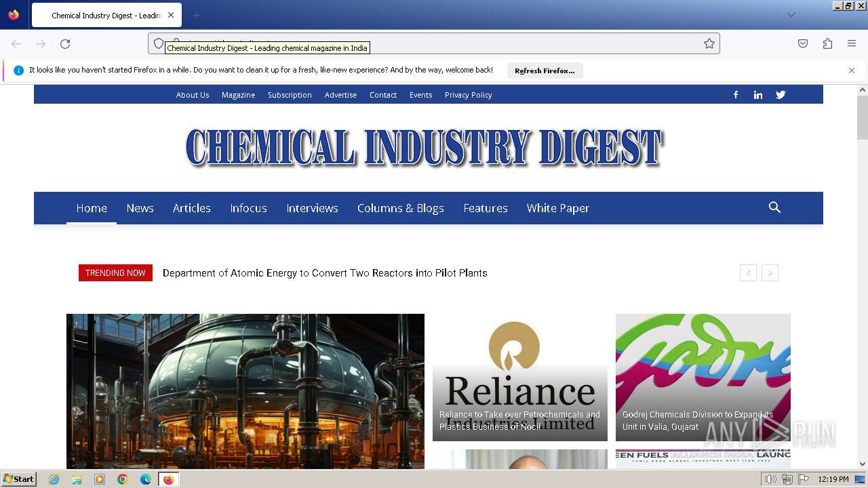Open the Firefox application menu

852,43
